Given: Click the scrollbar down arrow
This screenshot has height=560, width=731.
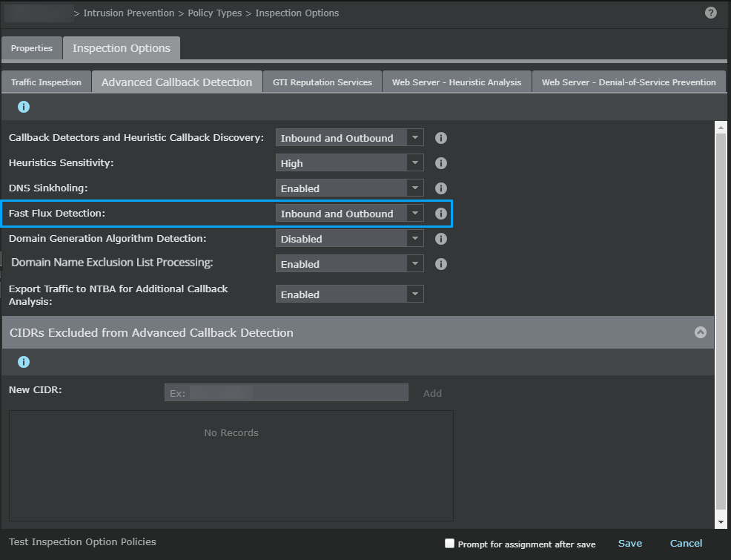Looking at the screenshot, I should click(721, 522).
